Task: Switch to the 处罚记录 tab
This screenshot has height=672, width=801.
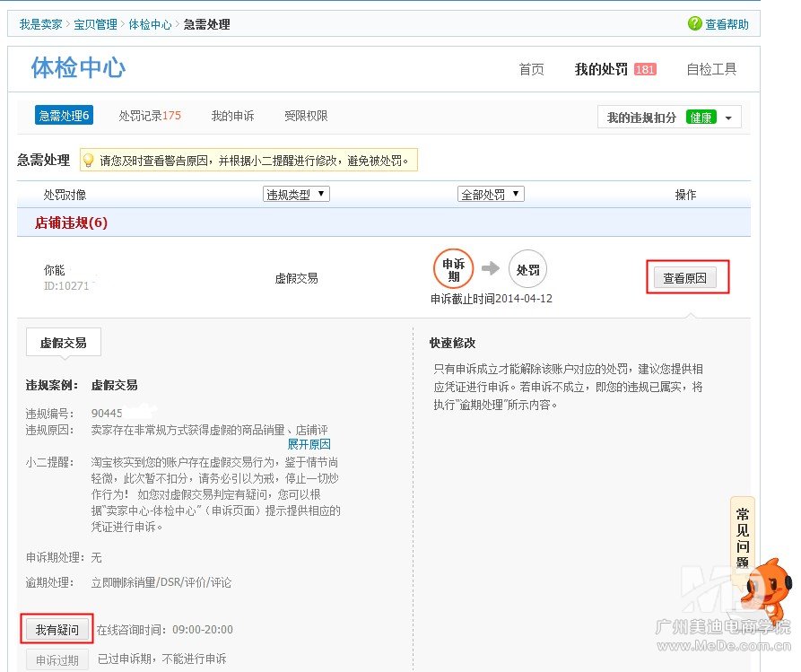Action: [149, 116]
